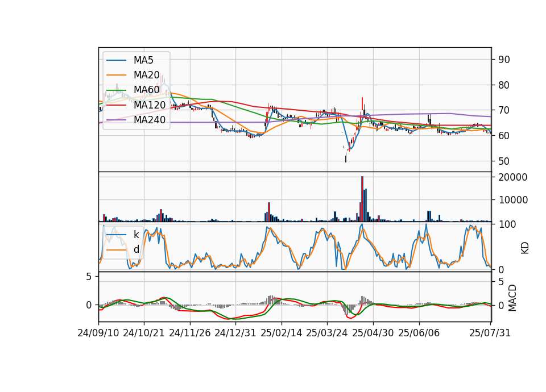Click the 100 label on the KD axis

507,224
